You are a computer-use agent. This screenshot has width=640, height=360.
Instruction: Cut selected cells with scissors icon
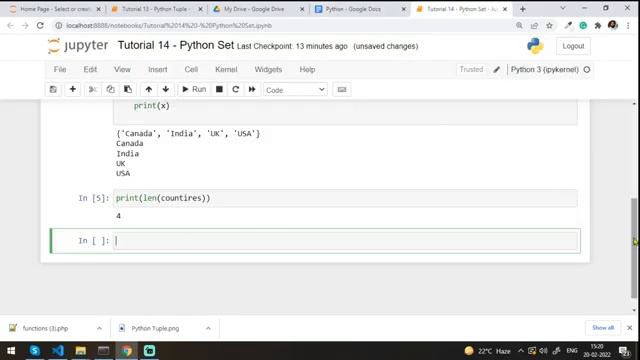click(93, 89)
